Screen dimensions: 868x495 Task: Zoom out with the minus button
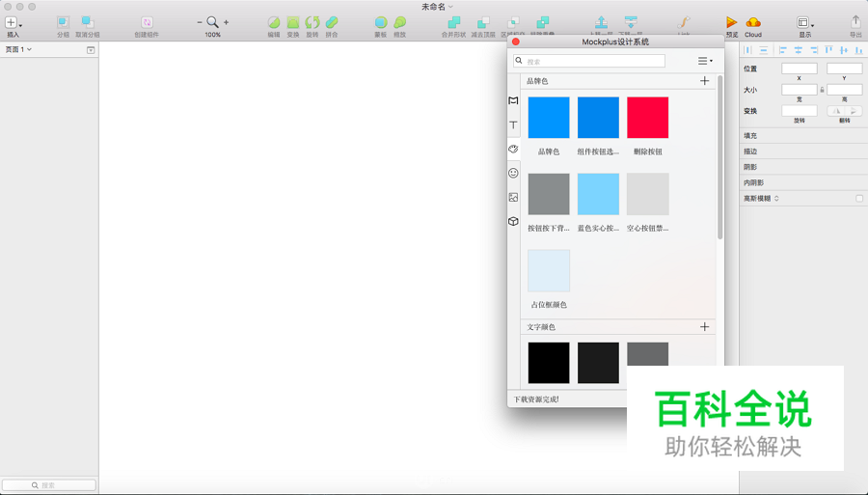(x=200, y=22)
